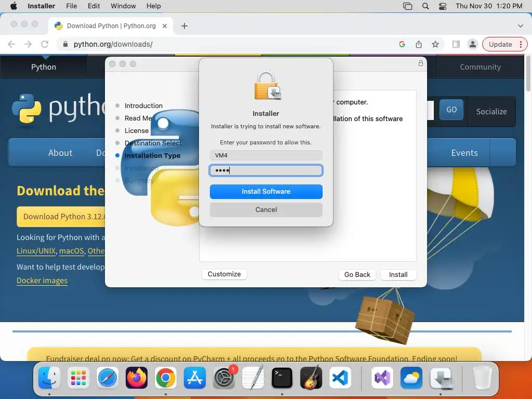Screen dimensions: 532x399
Task: Open the File menu
Action: click(x=71, y=6)
